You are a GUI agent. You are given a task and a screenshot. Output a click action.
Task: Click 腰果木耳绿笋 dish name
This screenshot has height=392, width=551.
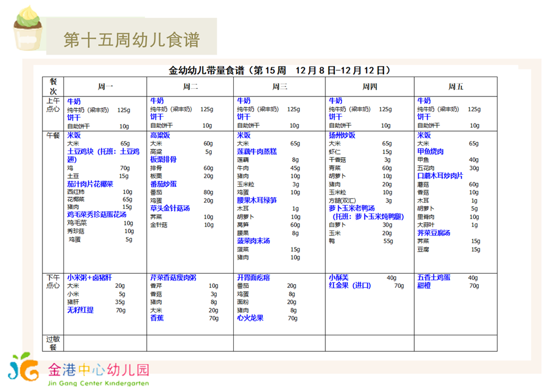pos(257,200)
